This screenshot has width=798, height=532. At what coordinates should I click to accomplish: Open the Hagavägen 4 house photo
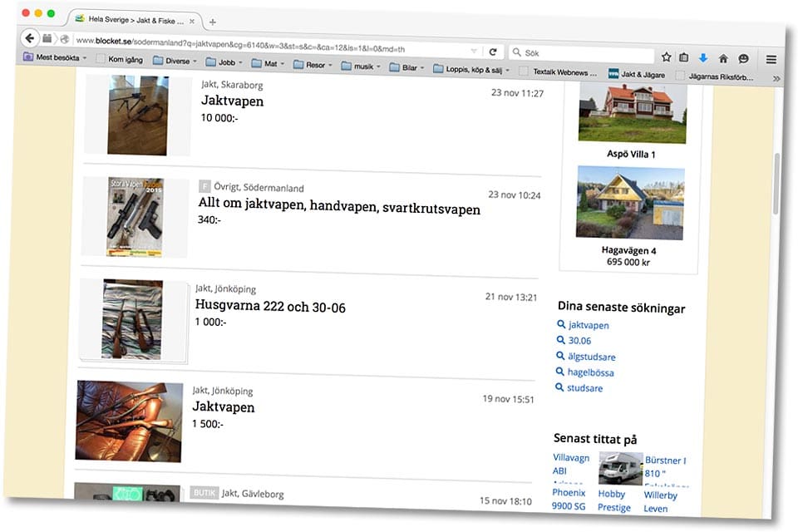pyautogui.click(x=630, y=203)
